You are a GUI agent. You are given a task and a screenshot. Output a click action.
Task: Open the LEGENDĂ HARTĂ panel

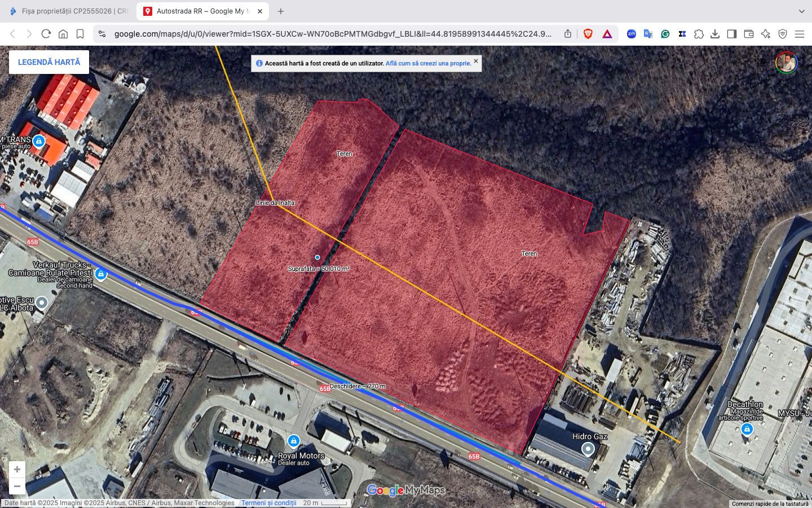(x=49, y=62)
